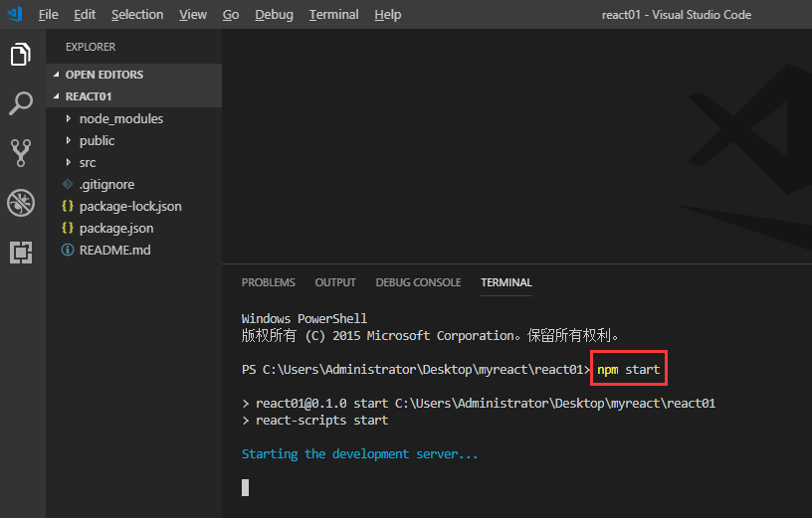
Task: Open the Debug menu
Action: pyautogui.click(x=274, y=15)
